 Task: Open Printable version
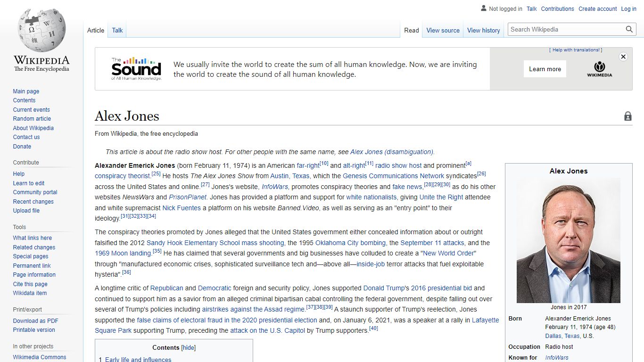[34, 330]
